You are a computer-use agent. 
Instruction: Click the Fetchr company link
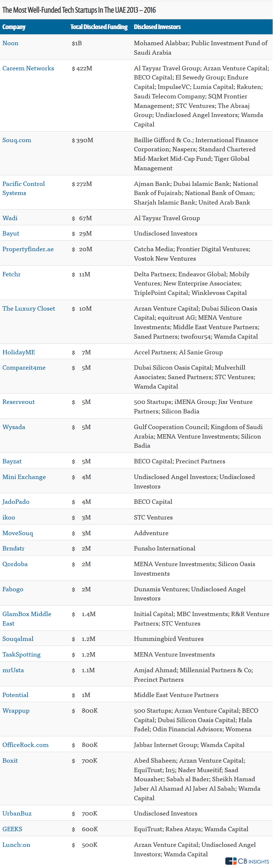[12, 274]
